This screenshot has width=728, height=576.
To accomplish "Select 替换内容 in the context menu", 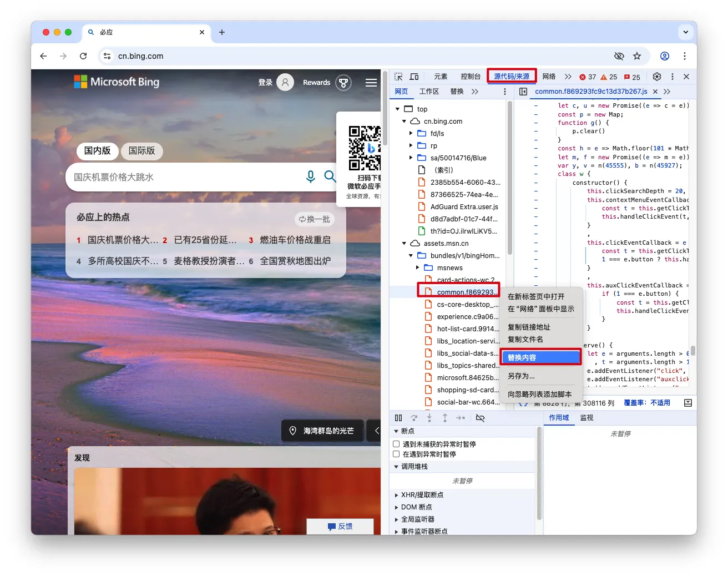I will (x=540, y=357).
